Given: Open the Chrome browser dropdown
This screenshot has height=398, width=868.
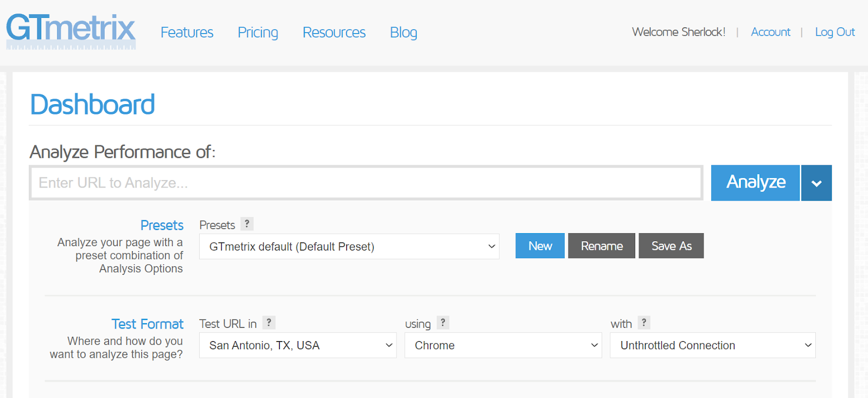Looking at the screenshot, I should [503, 345].
